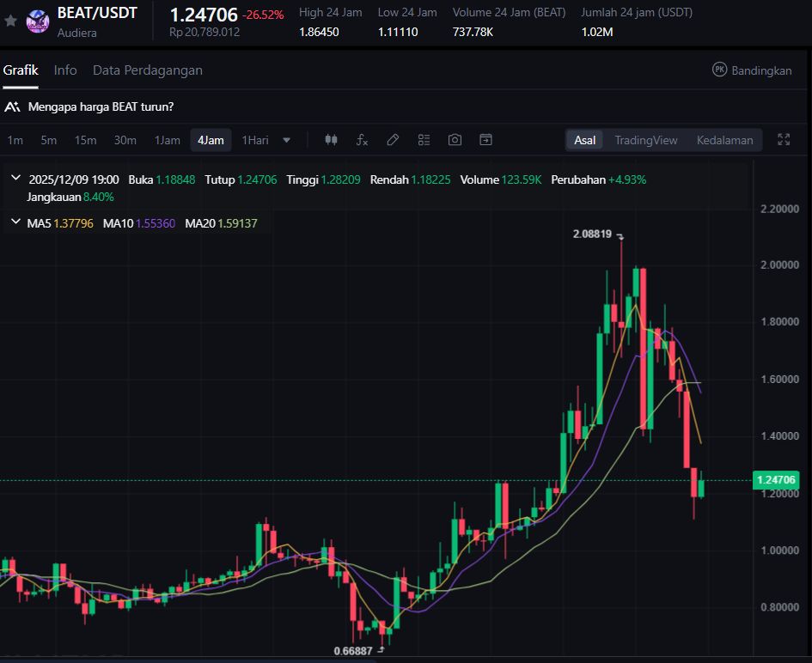The height and width of the screenshot is (663, 812).
Task: Expand chart to fullscreen
Action: click(783, 140)
